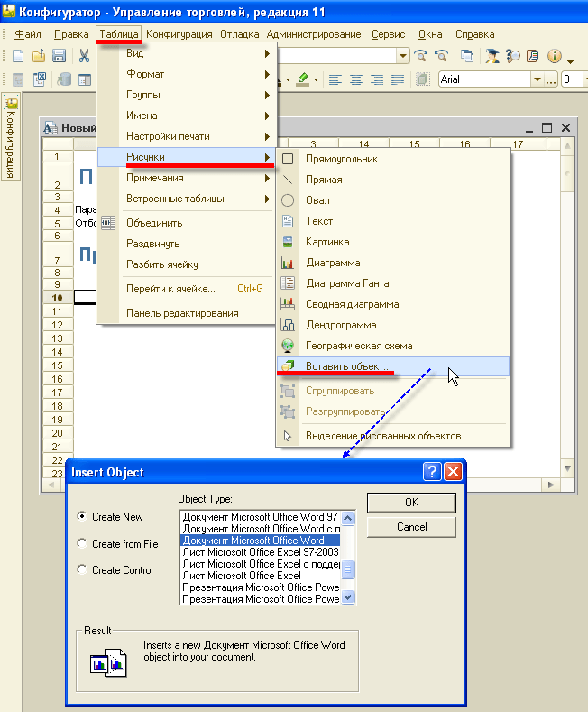Open the Отладка menu
Image resolution: width=588 pixels, height=712 pixels.
click(x=240, y=34)
